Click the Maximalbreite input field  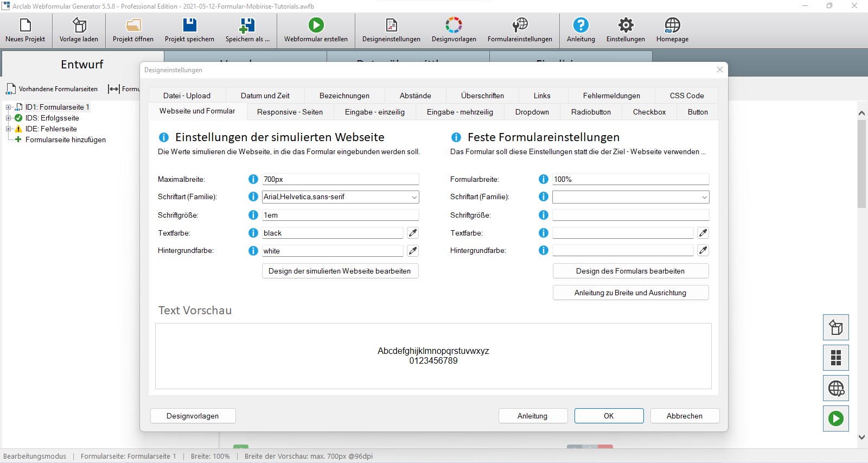coord(340,179)
